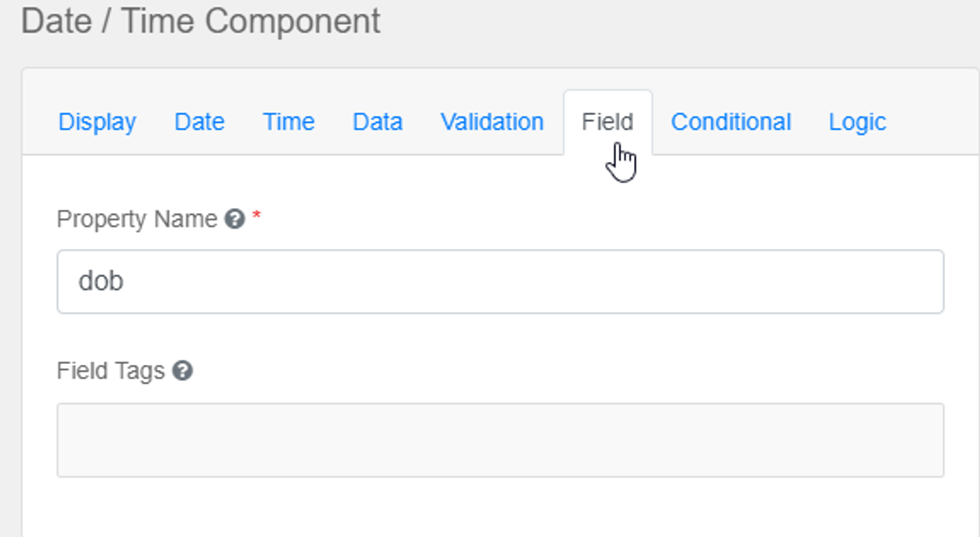The width and height of the screenshot is (980, 537).
Task: Click the Date / Time Component heading
Action: 200,21
